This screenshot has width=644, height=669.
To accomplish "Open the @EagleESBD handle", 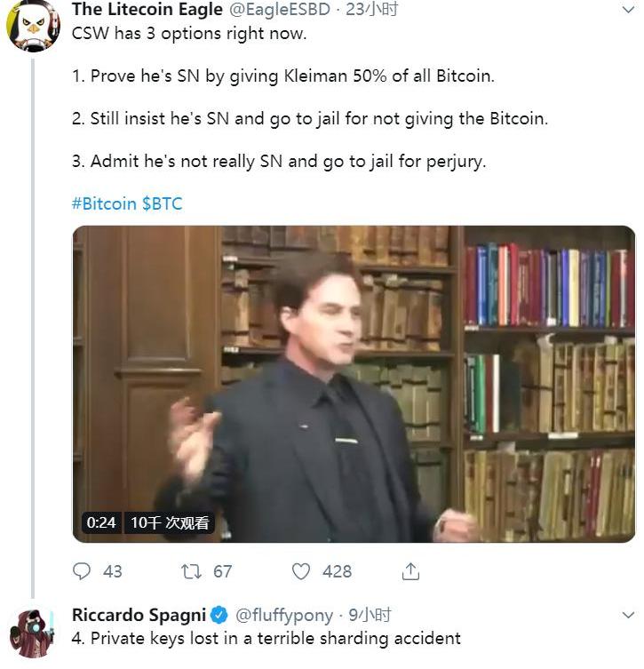I will (x=280, y=10).
